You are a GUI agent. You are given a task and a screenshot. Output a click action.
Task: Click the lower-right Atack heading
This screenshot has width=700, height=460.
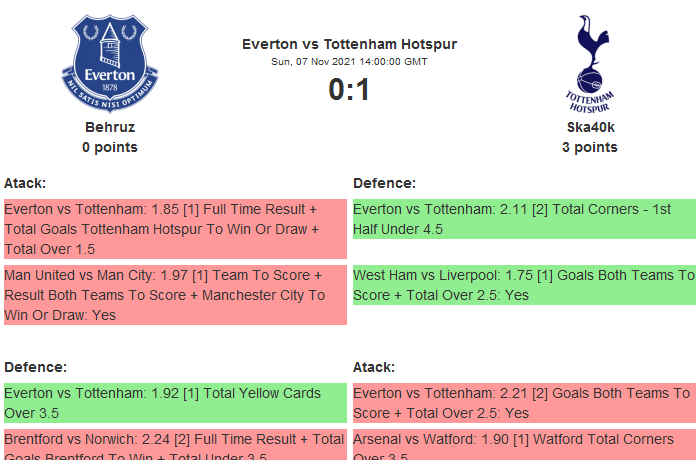tap(374, 367)
